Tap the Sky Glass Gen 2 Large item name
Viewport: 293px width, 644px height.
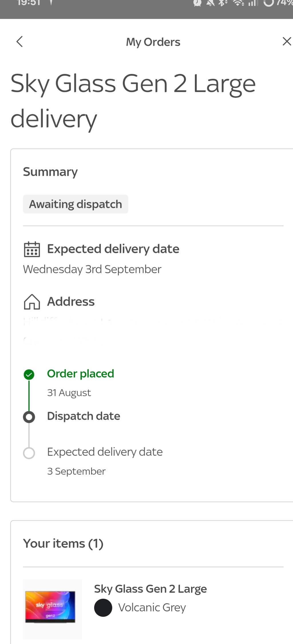[x=150, y=589]
